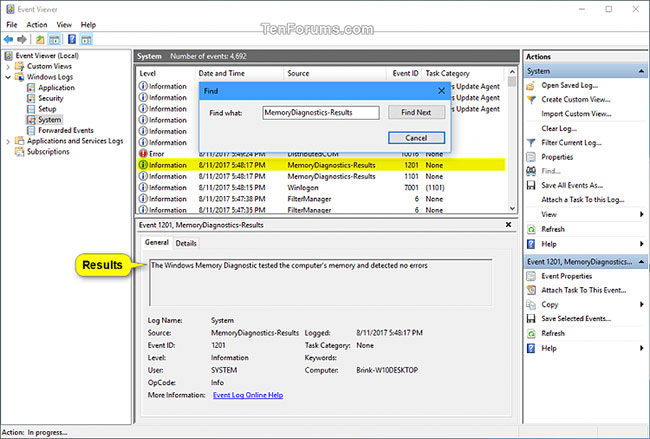The image size is (650, 439).
Task: Click the Event Properties icon
Action: coord(531,276)
